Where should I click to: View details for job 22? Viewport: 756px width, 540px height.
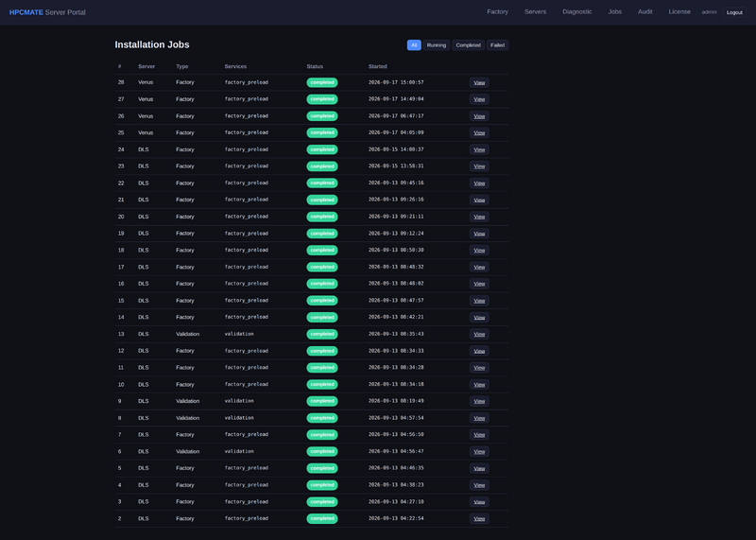[x=479, y=183]
